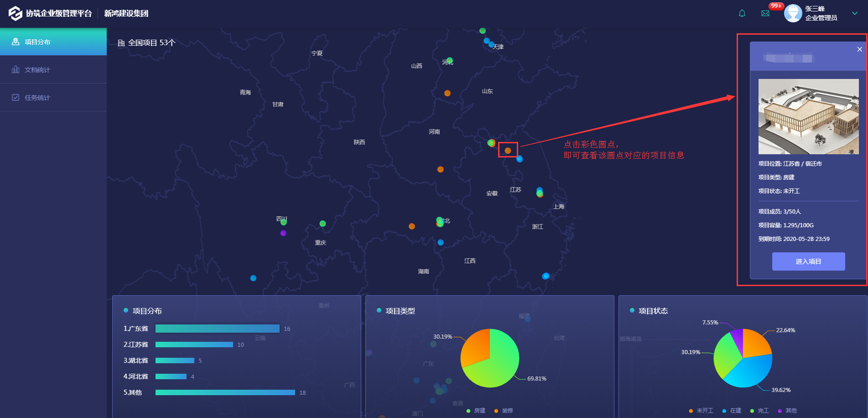Open the 文档统计 menu item
This screenshot has width=868, height=418.
[x=37, y=70]
